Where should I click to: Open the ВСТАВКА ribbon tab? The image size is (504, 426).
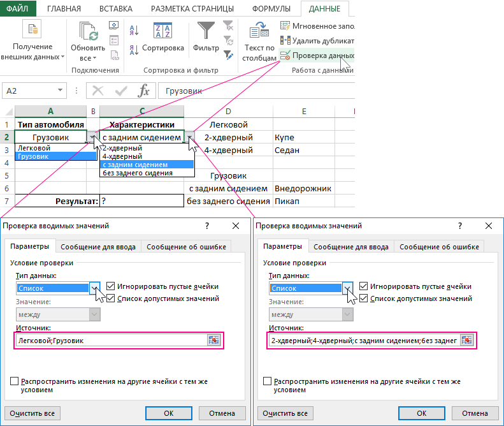pos(115,9)
